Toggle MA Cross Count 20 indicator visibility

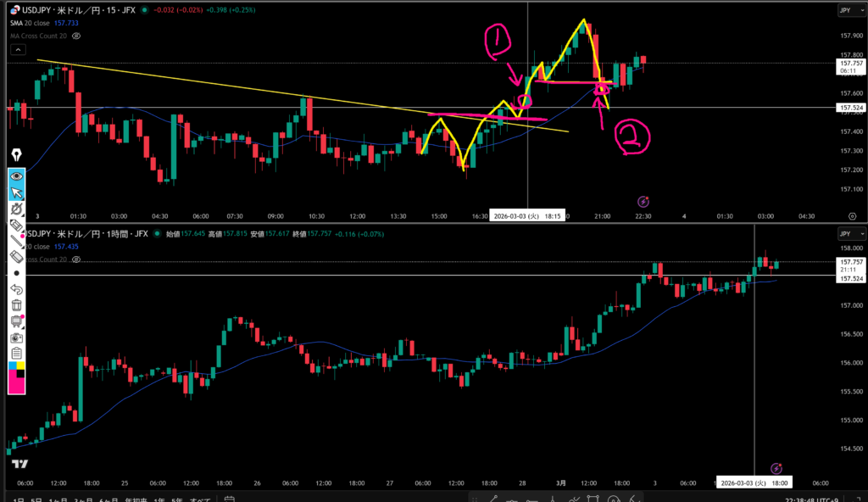pos(77,37)
